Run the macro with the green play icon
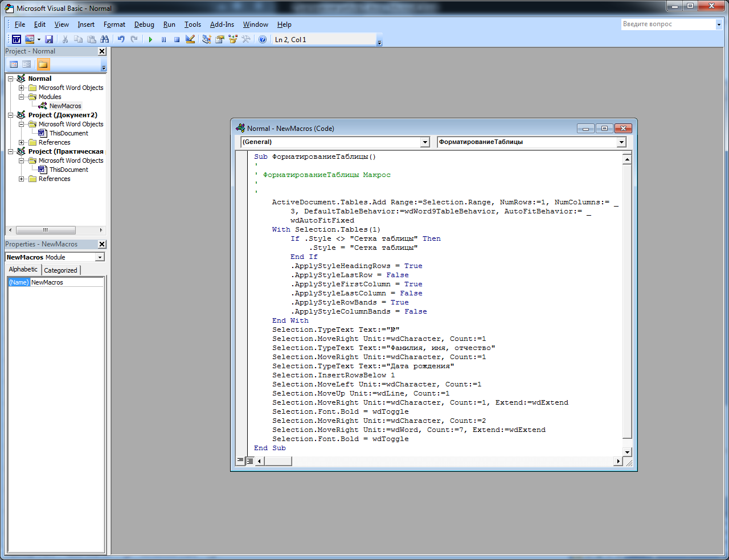This screenshot has width=729, height=560. (x=150, y=39)
